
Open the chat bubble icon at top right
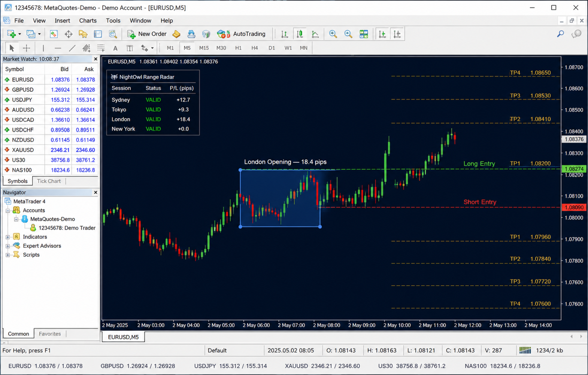576,34
